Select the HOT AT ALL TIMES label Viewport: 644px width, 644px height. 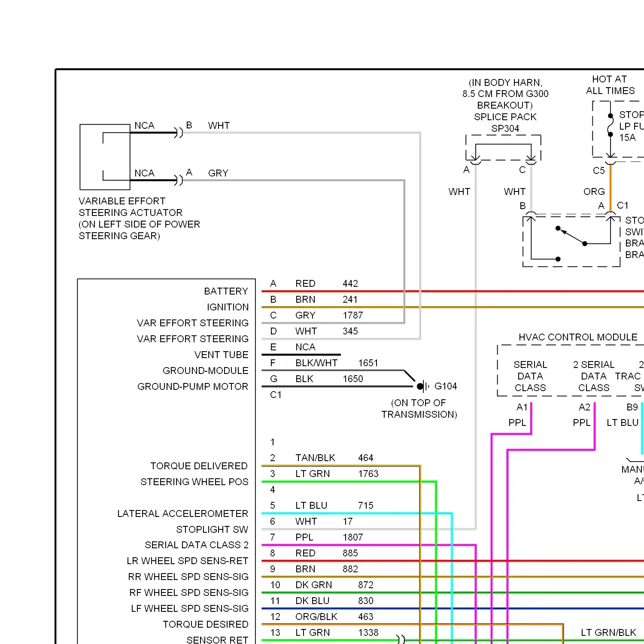click(x=610, y=85)
